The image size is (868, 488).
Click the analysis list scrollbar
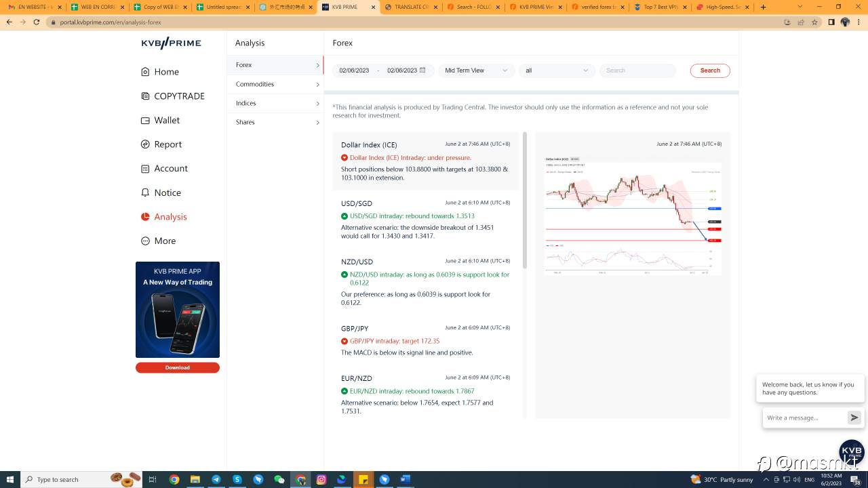[524, 200]
